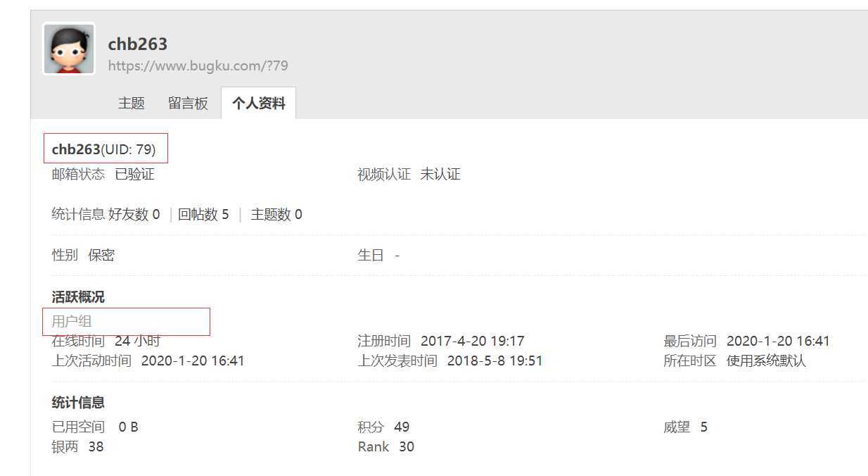Click the 最后访问 2020-1-20 16:41 value
The image size is (868, 476).
pos(778,341)
